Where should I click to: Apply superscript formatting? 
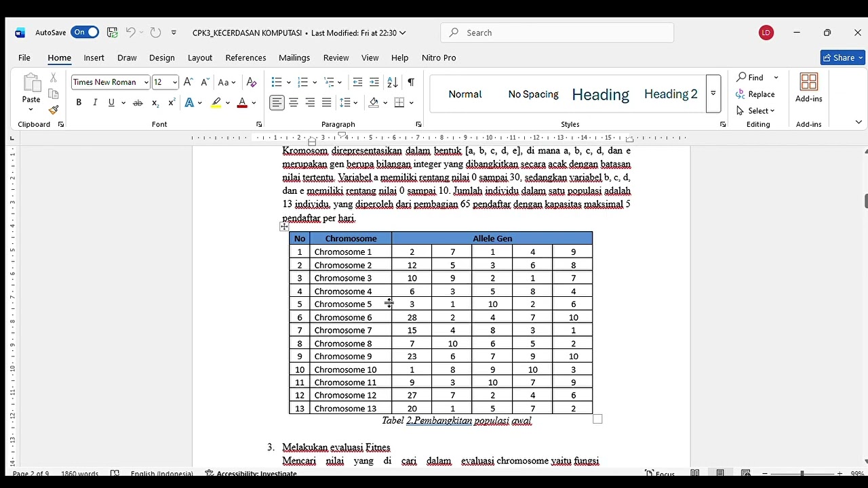[172, 103]
